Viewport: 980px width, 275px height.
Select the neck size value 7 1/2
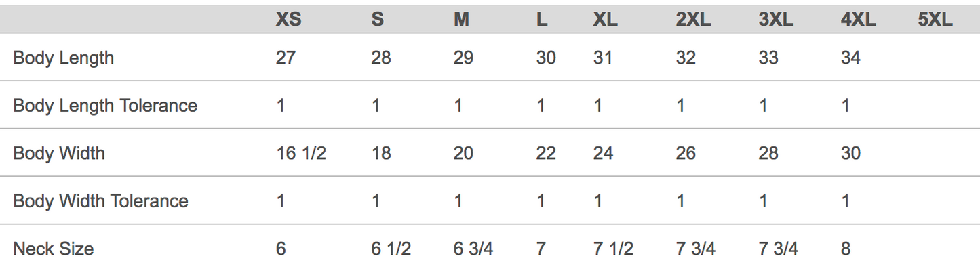click(x=613, y=249)
